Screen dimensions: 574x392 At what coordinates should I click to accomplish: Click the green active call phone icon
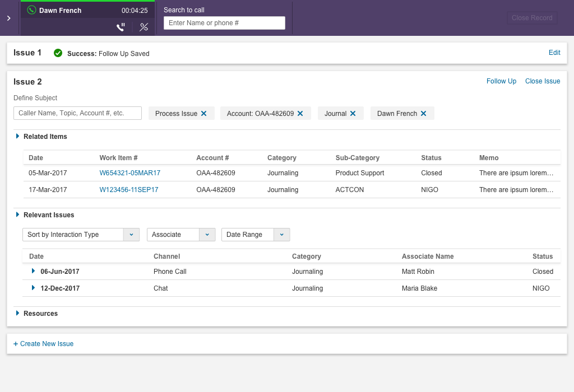pyautogui.click(x=32, y=10)
